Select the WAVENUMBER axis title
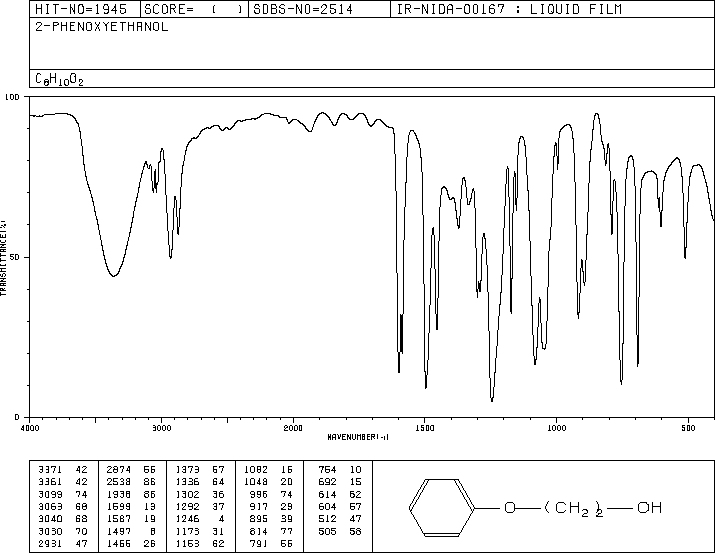Image resolution: width=715 pixels, height=553 pixels. [358, 437]
